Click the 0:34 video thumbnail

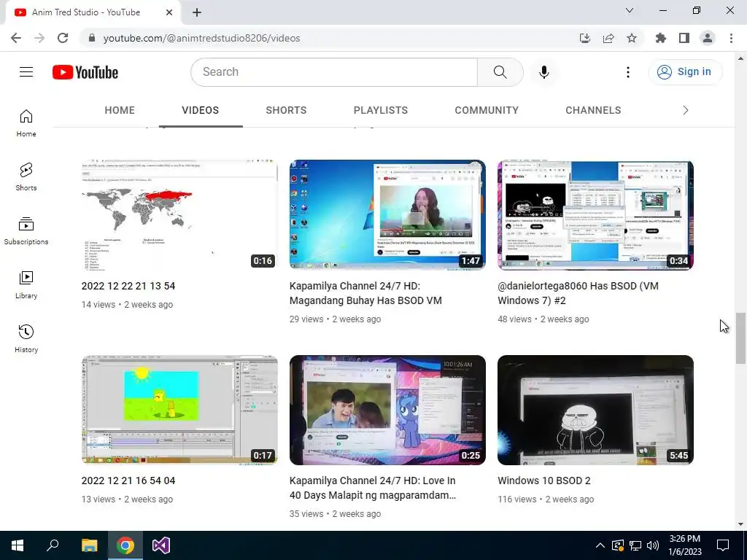click(x=595, y=215)
